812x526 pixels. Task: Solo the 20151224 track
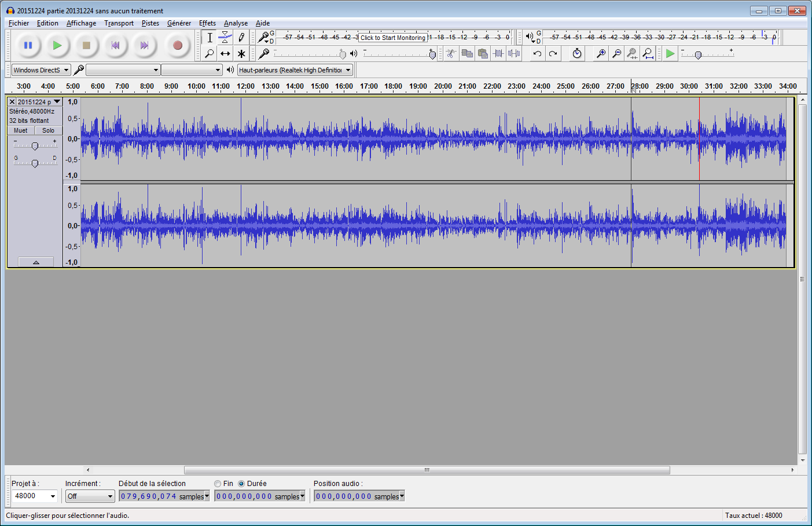pos(48,130)
